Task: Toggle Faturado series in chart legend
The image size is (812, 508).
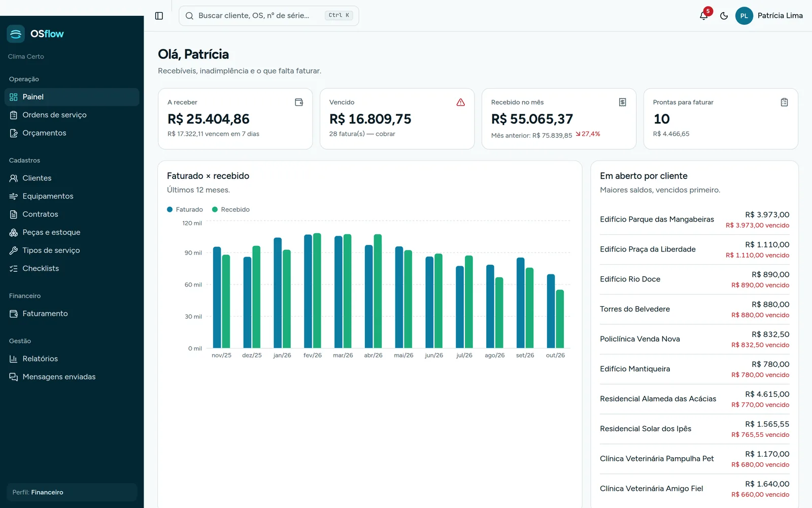Action: click(x=185, y=209)
